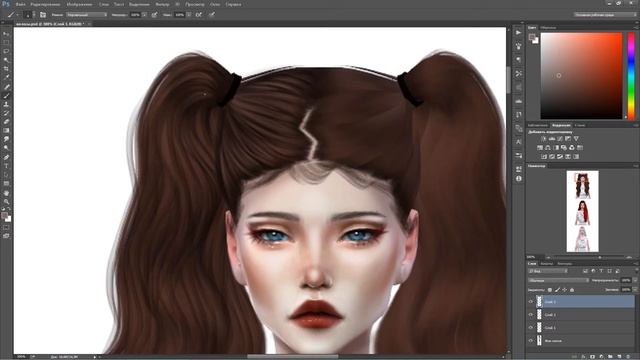Hide the Фон копия layer
The width and height of the screenshot is (640, 360).
[531, 340]
